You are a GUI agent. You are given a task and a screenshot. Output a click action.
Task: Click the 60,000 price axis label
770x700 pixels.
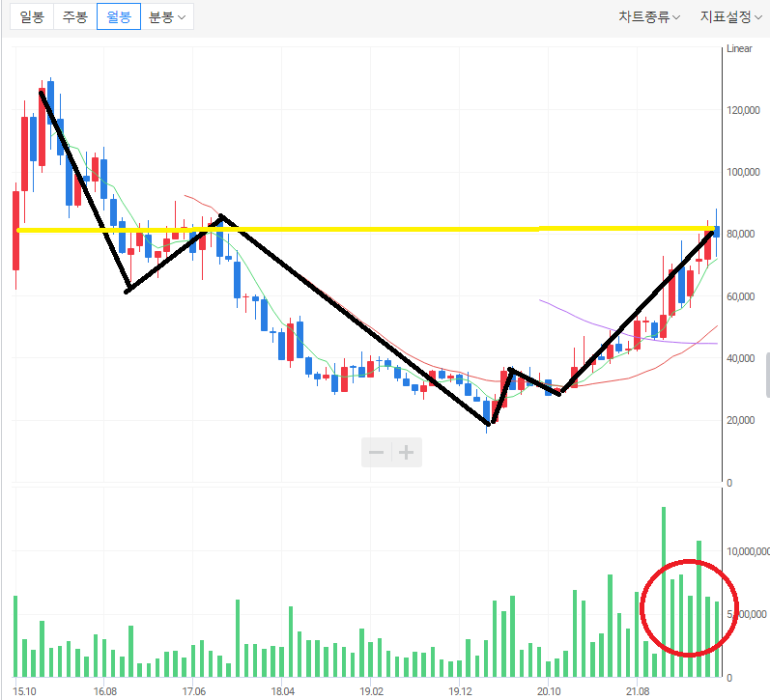tap(741, 296)
